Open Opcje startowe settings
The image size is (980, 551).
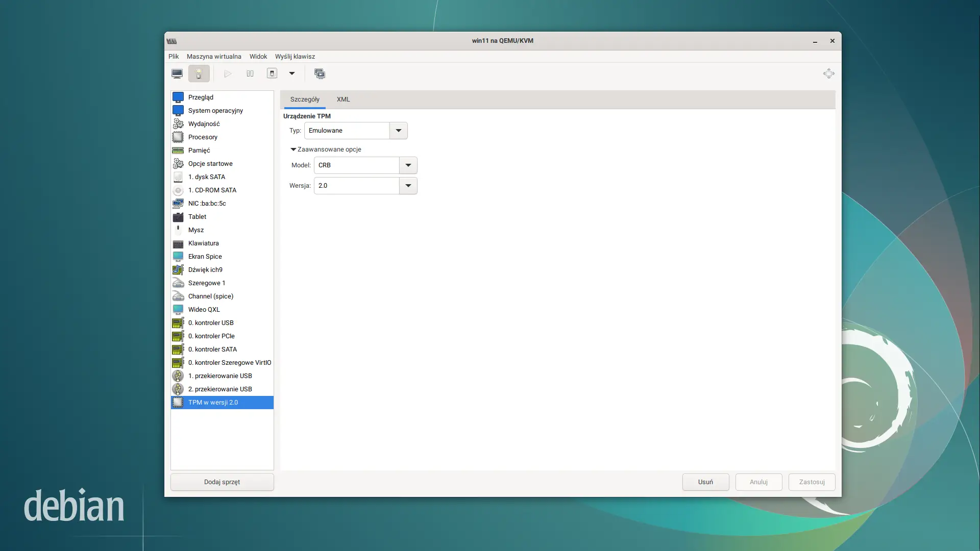coord(222,163)
